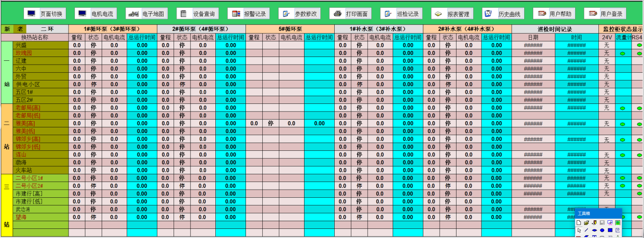Switch to the 老 tab
The width and height of the screenshot is (644, 238).
point(20,29)
